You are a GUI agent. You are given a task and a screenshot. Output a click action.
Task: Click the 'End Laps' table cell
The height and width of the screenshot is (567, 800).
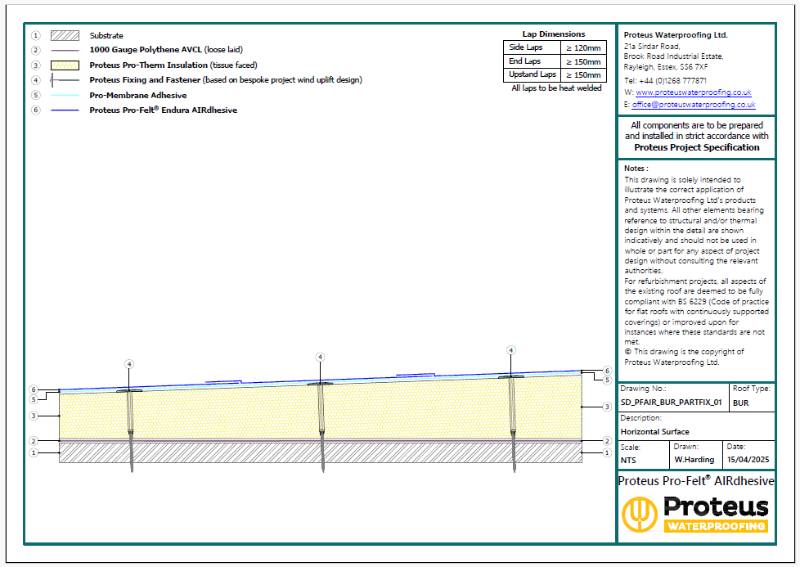[532, 61]
